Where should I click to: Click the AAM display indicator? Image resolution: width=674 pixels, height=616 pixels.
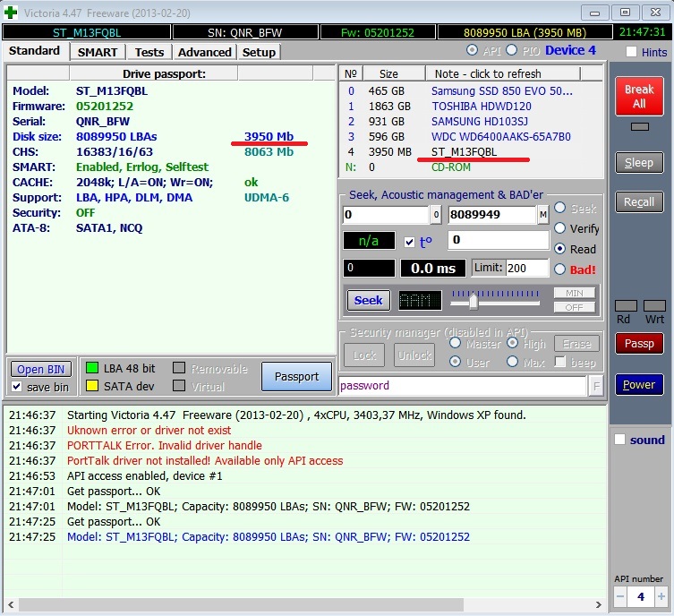(x=420, y=300)
